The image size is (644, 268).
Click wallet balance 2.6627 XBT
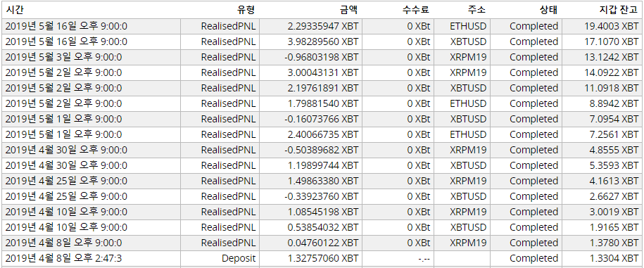click(x=614, y=196)
